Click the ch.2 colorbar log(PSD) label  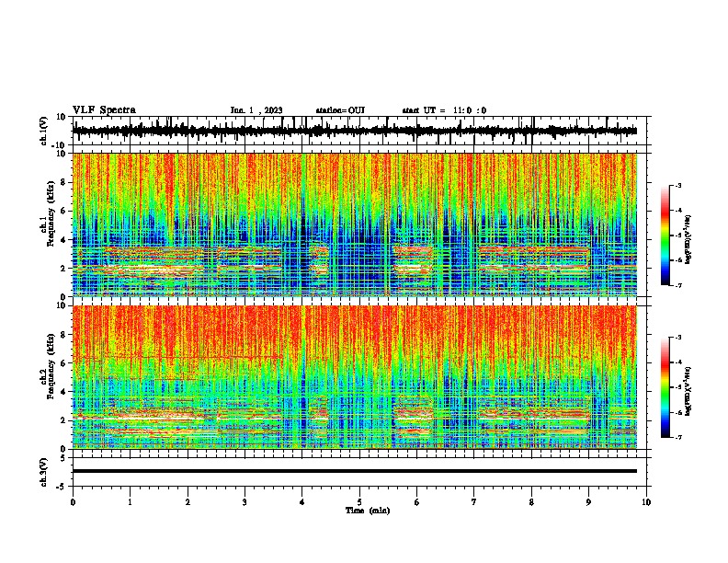point(688,391)
